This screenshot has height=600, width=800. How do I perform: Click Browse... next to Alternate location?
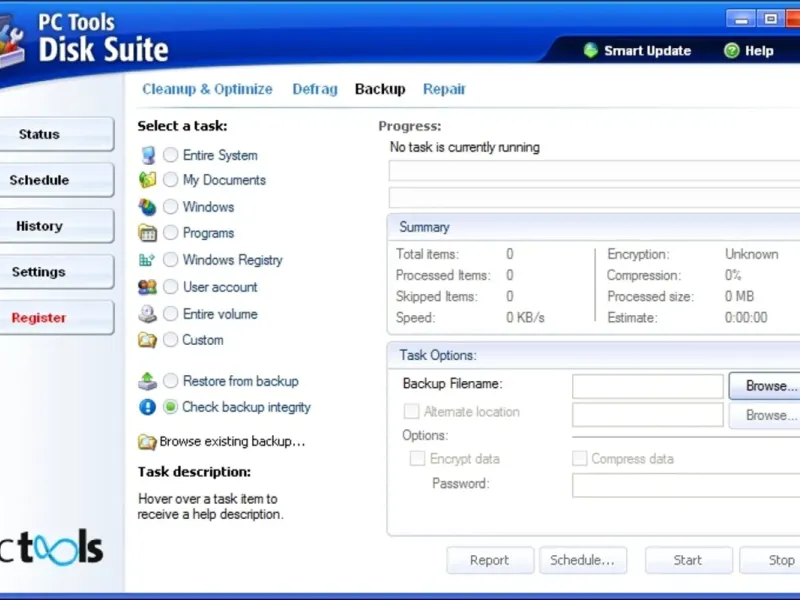[x=764, y=415]
